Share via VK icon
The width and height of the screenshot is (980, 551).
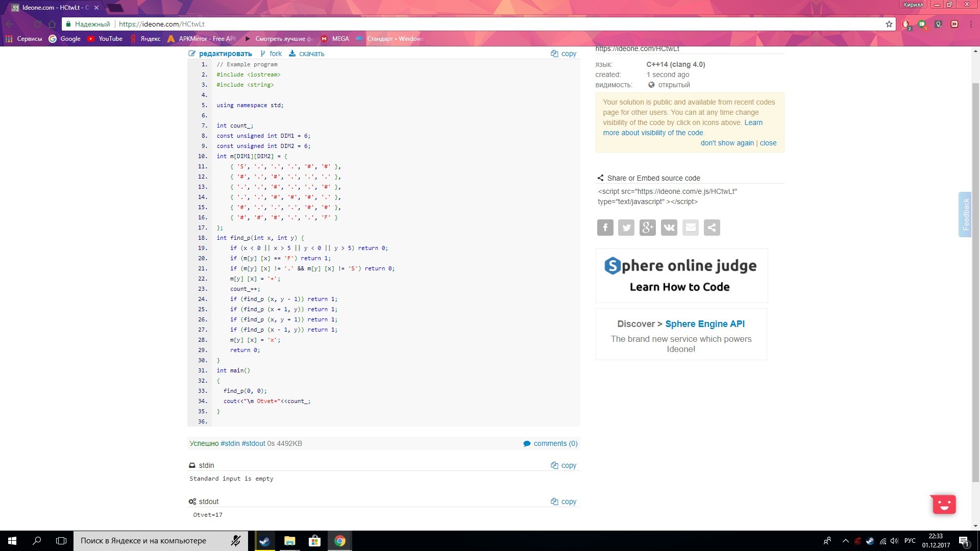click(x=669, y=228)
